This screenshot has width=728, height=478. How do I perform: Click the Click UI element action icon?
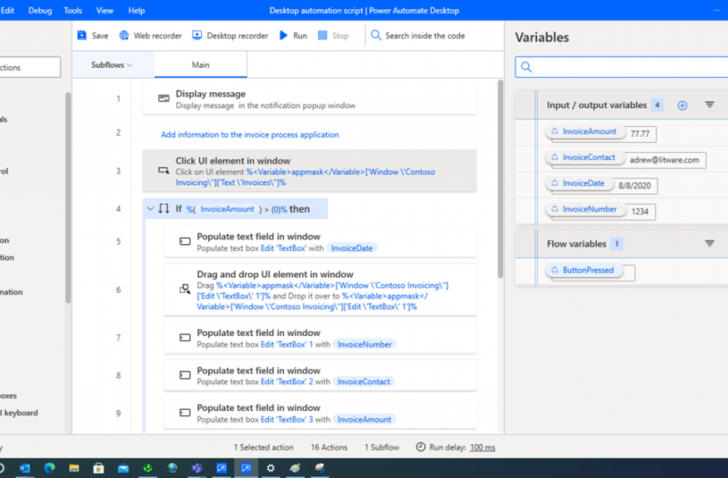pyautogui.click(x=163, y=171)
